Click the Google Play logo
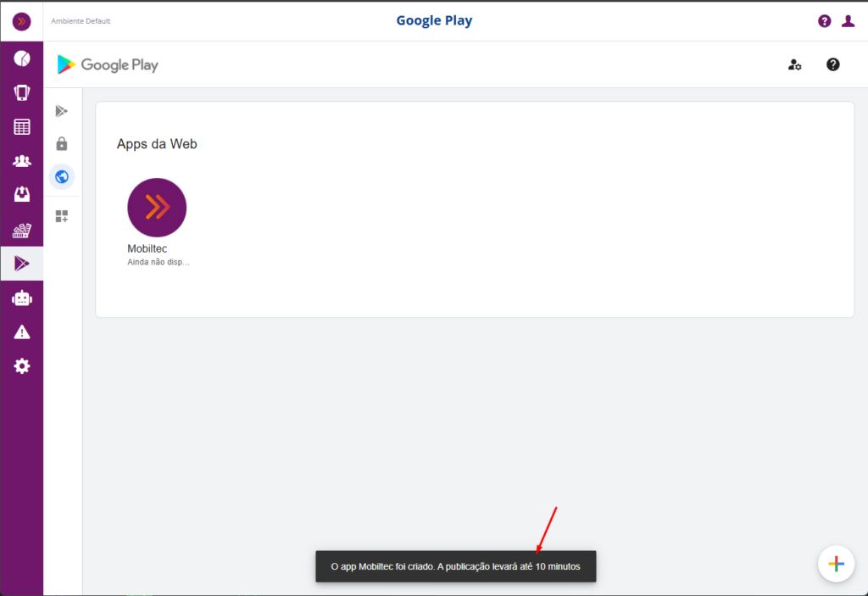 coord(108,64)
